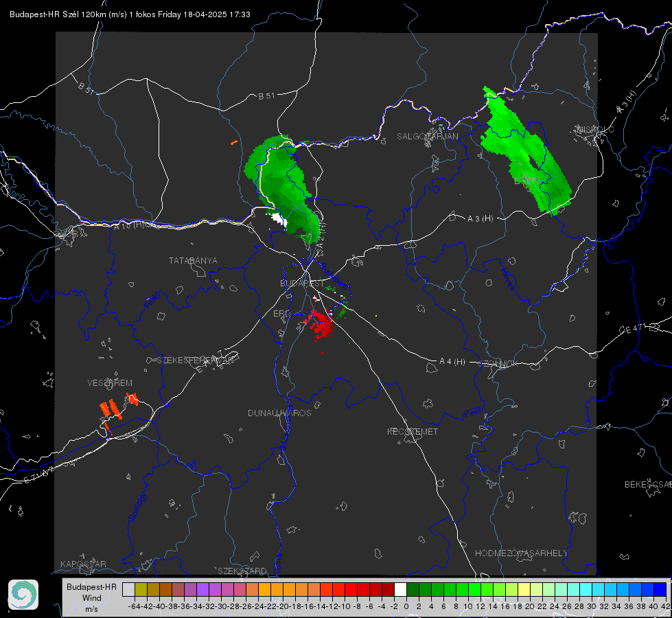Click the EGER city label
Image resolution: width=672 pixels, height=618 pixels.
click(526, 181)
